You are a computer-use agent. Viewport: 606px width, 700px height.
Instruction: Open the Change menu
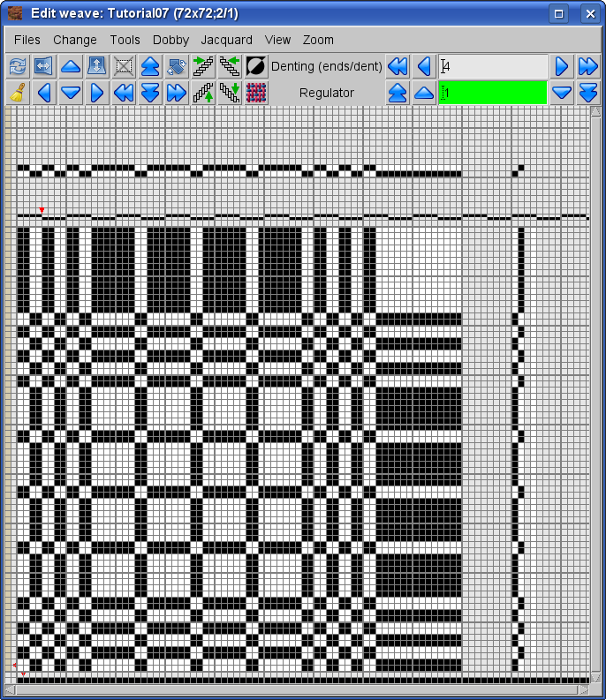click(x=75, y=40)
